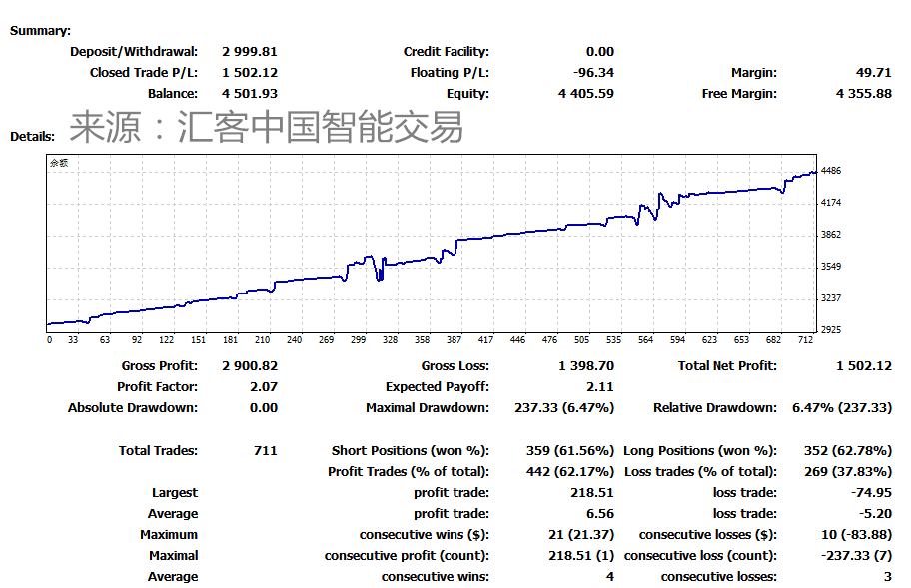The image size is (911, 588).
Task: Select the consecutive losses value 10 (-83.88)
Action: (x=856, y=535)
